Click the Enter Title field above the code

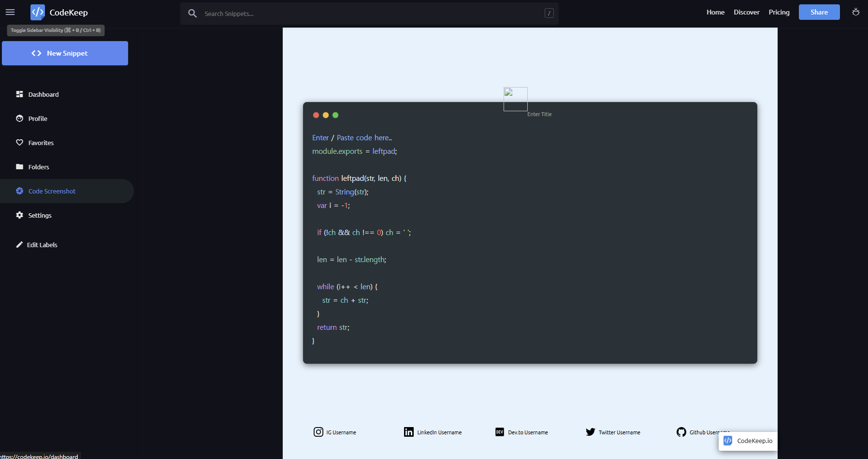pyautogui.click(x=538, y=114)
